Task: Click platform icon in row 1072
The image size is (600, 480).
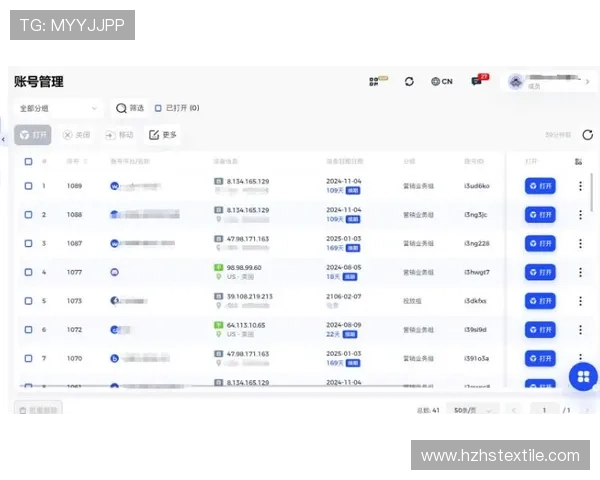Action: (x=114, y=330)
